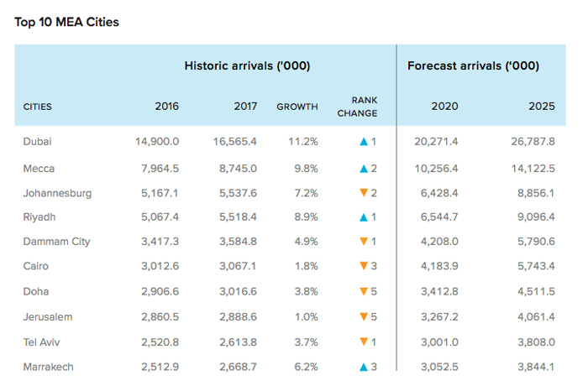588x386 pixels.
Task: Select the Dubai city name
Action: pos(38,142)
